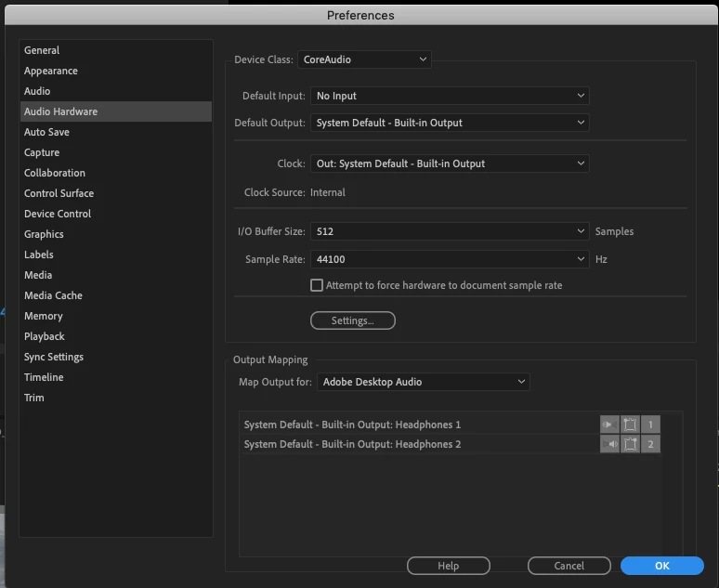Image resolution: width=719 pixels, height=588 pixels.
Task: Click the Settings... button
Action: (353, 320)
